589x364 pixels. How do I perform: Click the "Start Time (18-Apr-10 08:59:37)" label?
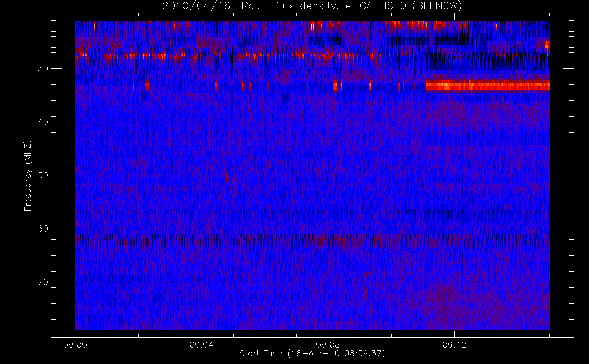(312, 353)
